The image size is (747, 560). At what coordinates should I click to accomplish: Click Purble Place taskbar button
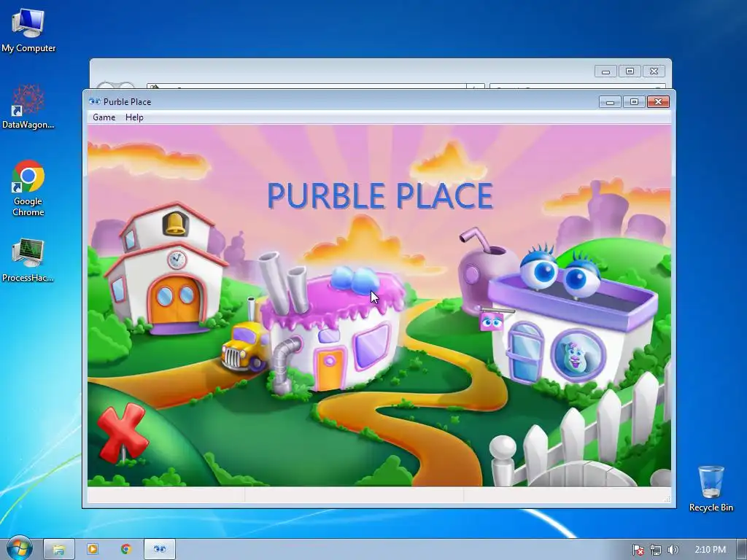(x=160, y=549)
